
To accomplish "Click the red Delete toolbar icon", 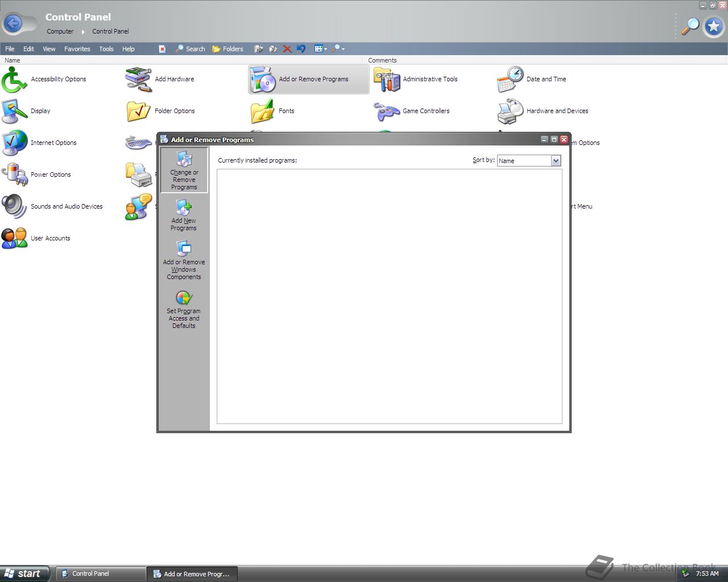I will (287, 49).
